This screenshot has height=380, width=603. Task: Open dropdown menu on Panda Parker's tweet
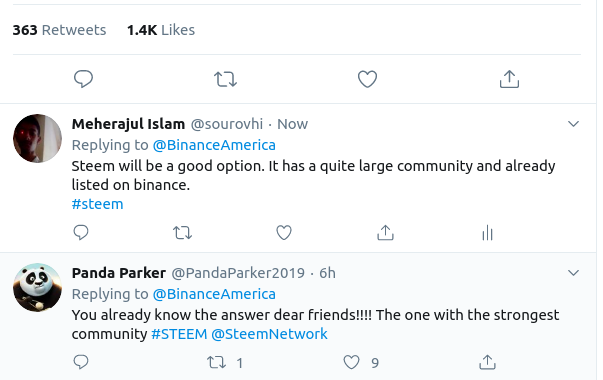click(573, 273)
